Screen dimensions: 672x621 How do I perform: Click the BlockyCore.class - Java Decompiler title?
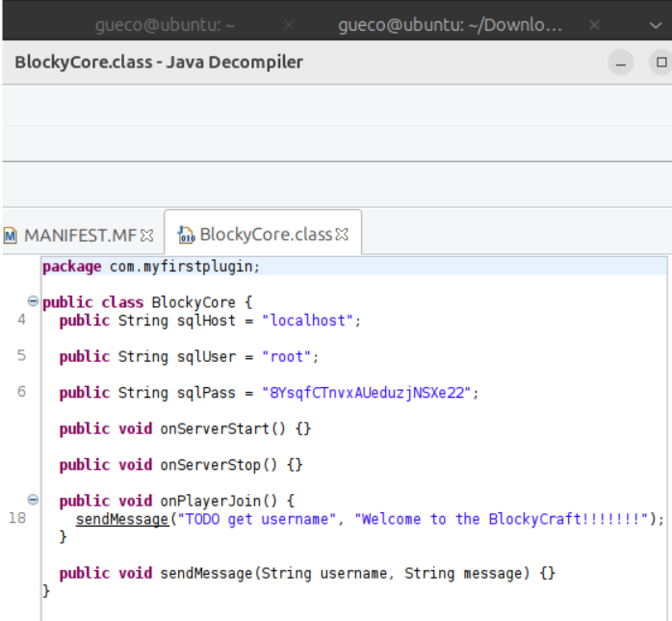(x=159, y=63)
